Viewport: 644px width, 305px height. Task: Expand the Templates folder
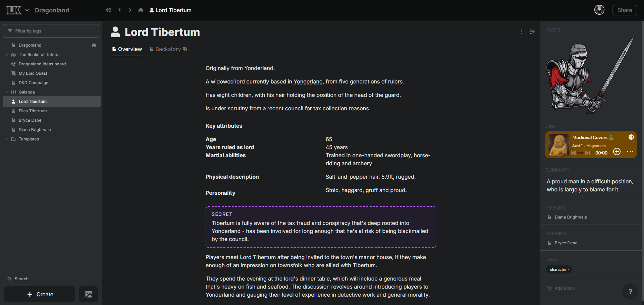(7, 139)
